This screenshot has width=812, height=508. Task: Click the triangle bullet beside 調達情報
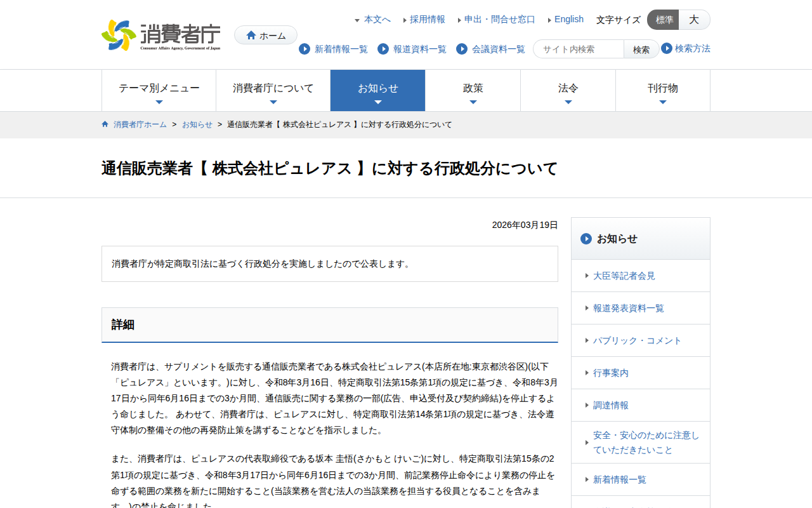[x=587, y=405]
